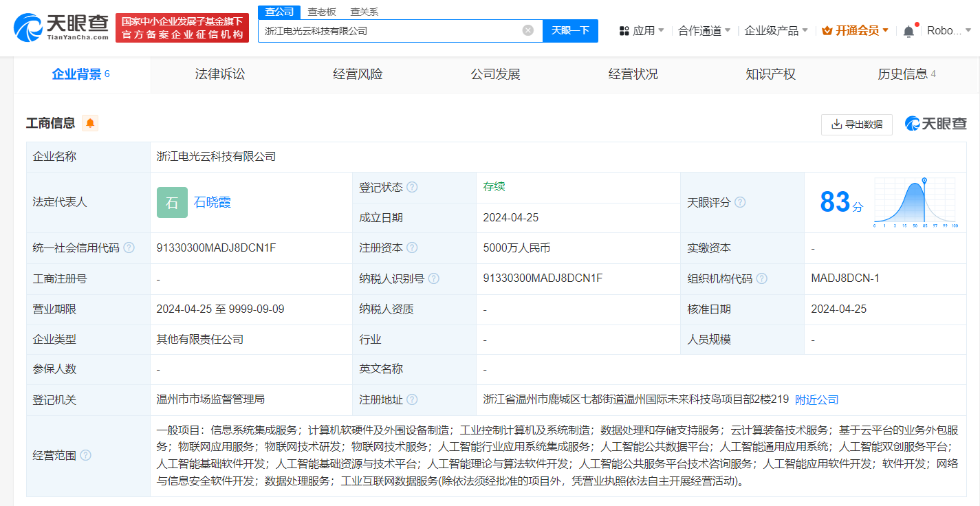Switch to the 历史信息 tab
The height and width of the screenshot is (506, 980).
(902, 74)
